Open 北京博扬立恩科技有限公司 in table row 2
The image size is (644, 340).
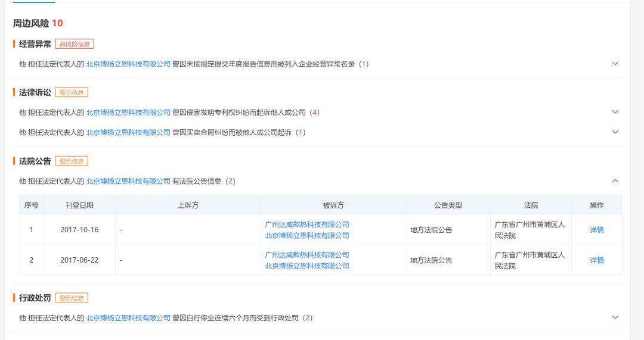click(307, 266)
